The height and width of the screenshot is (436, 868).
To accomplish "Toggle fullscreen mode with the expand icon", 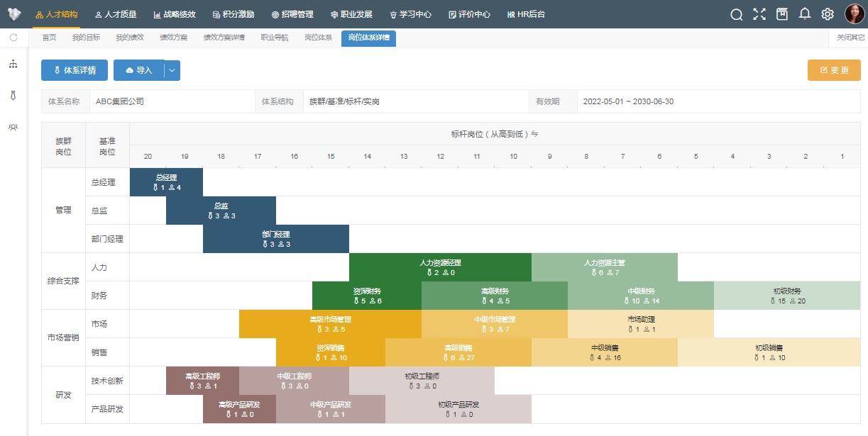I will (x=759, y=14).
